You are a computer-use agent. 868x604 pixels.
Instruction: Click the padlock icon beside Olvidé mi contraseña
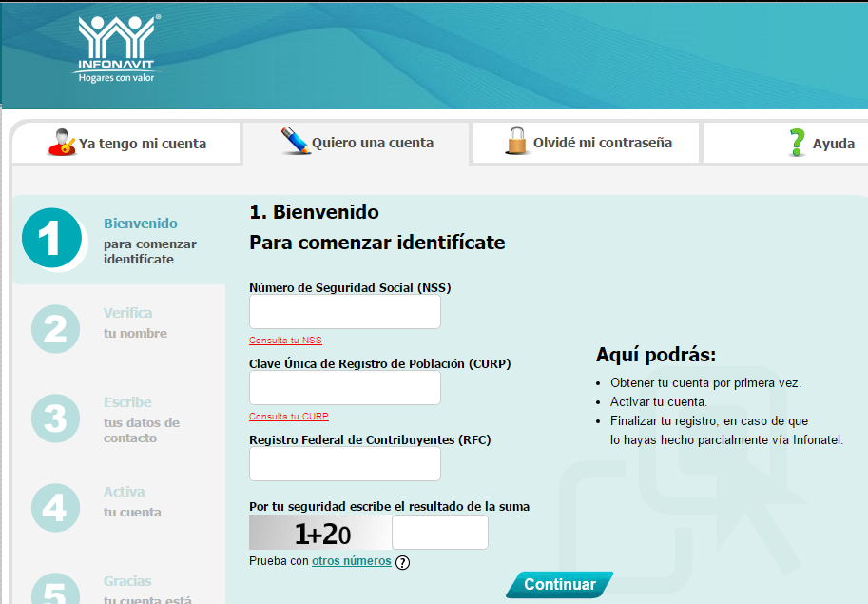[516, 140]
